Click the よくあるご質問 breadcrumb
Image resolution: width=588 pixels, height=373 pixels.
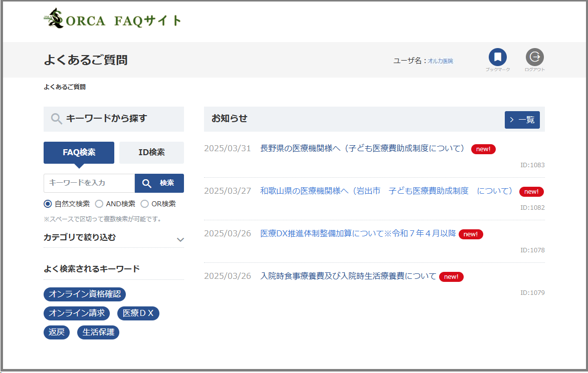point(65,87)
